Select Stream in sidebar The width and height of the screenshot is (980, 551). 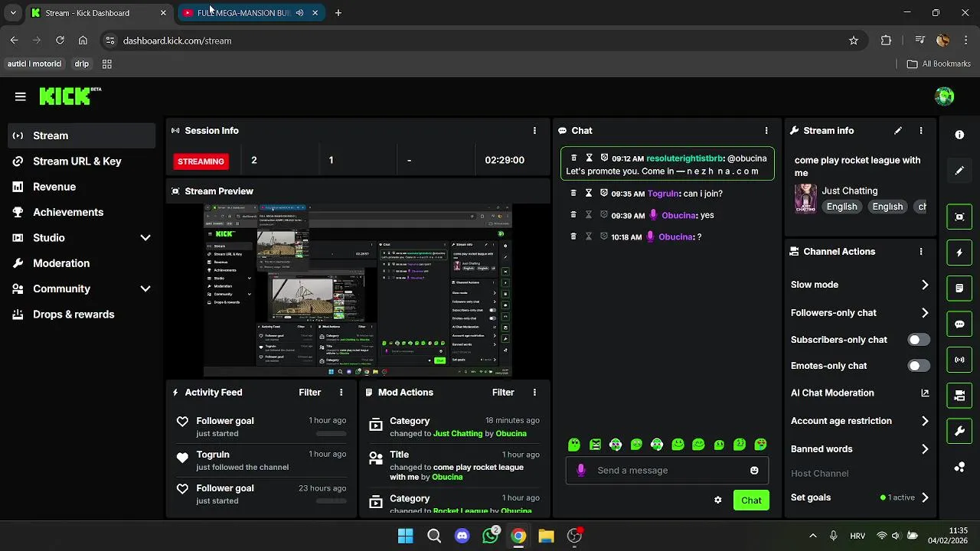[x=82, y=135]
